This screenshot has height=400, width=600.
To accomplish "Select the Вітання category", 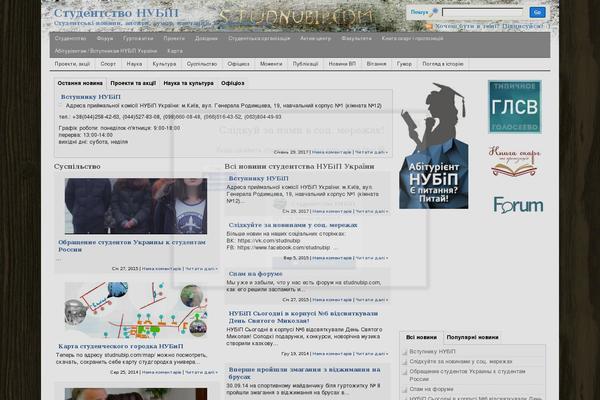I will 376,64.
